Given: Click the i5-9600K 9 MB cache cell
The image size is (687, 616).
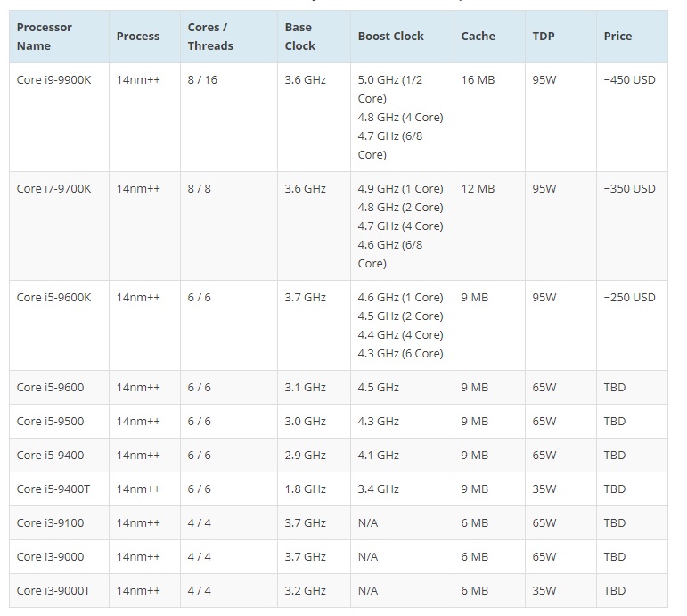Looking at the screenshot, I should pyautogui.click(x=489, y=325).
